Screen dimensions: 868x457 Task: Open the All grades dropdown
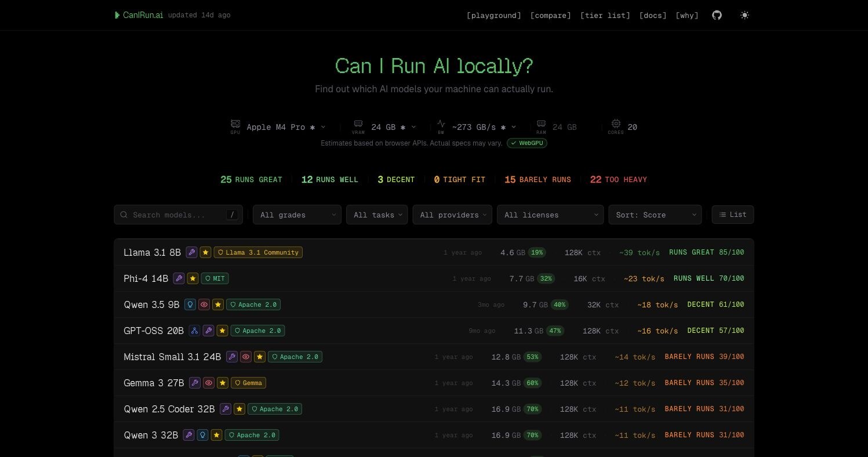(x=297, y=215)
